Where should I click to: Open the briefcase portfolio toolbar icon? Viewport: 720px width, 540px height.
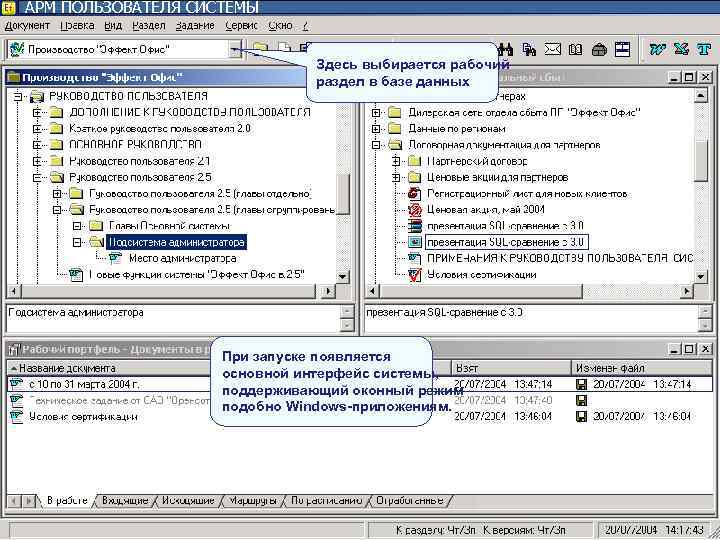tap(599, 49)
